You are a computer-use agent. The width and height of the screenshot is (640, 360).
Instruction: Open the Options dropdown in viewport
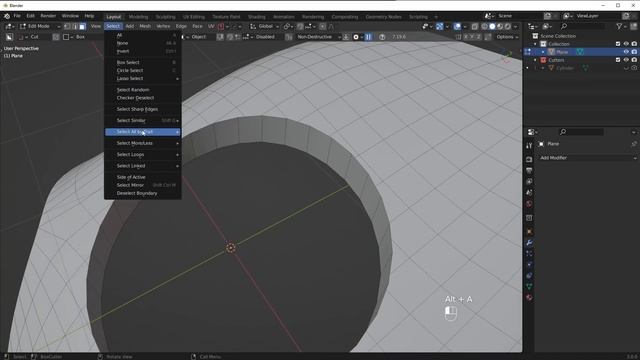click(x=507, y=37)
